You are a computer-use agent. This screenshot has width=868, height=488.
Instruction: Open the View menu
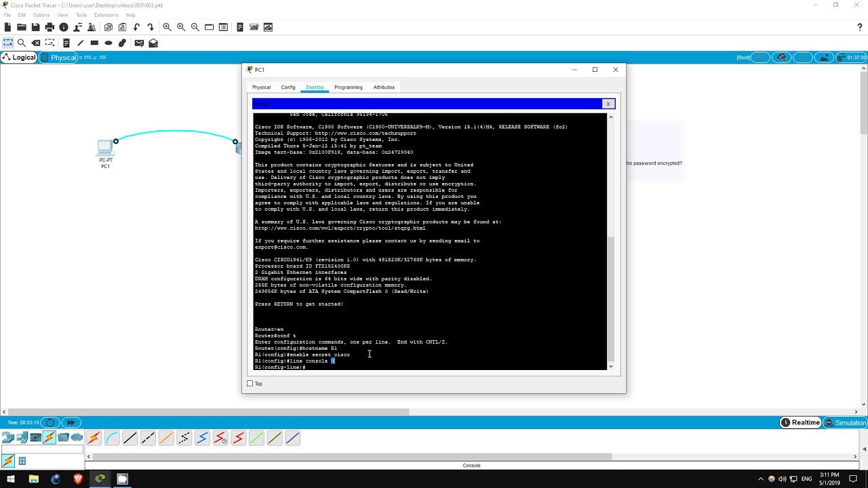(62, 15)
